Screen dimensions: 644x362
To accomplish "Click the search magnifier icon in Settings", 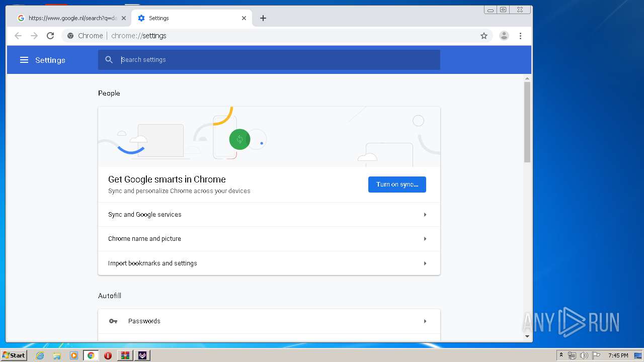I will click(109, 60).
